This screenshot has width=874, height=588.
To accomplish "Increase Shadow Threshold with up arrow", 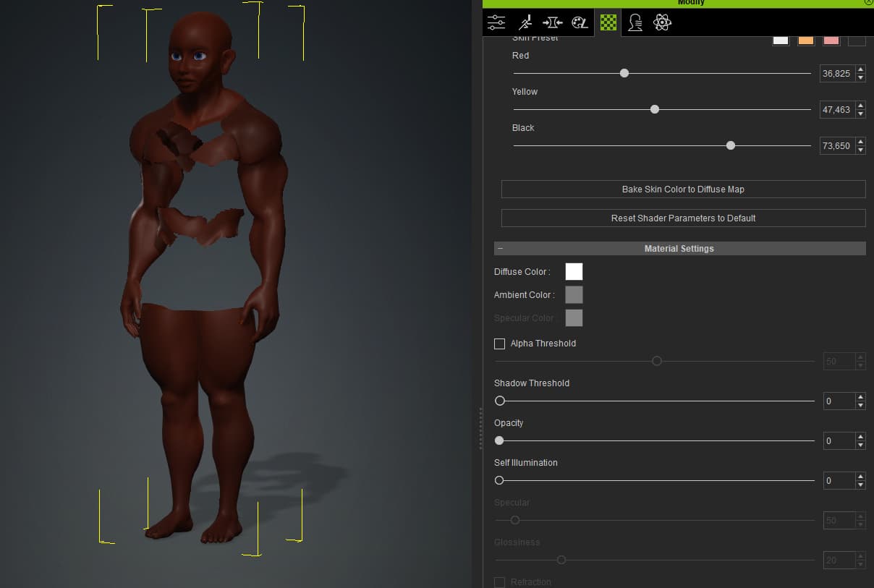I will [x=860, y=397].
